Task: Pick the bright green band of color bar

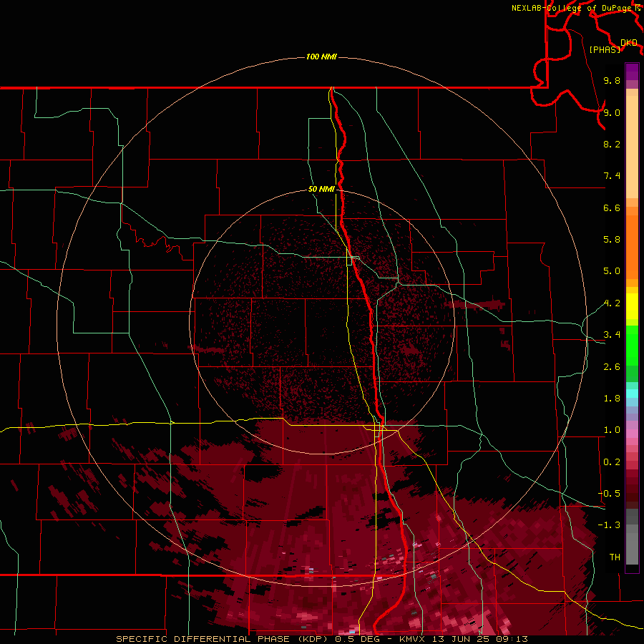Action: point(632,345)
